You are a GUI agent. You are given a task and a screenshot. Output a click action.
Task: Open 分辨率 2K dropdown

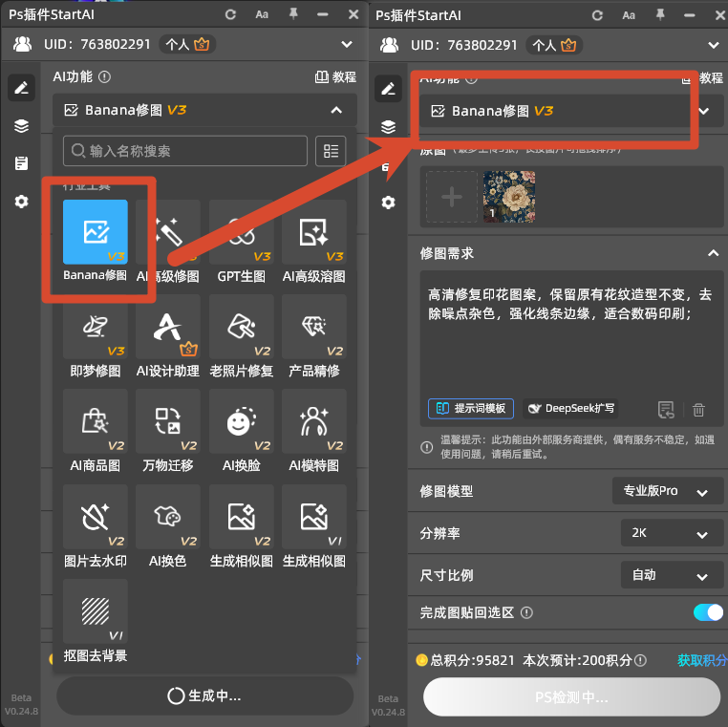click(x=672, y=533)
